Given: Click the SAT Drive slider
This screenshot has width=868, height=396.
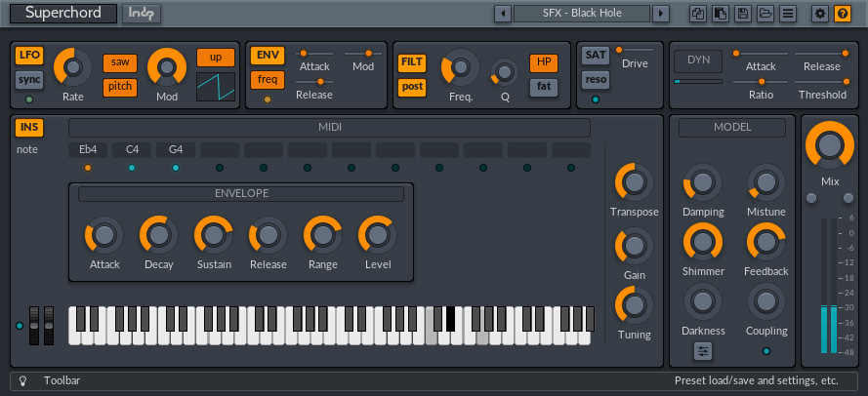Looking at the screenshot, I should [x=635, y=50].
